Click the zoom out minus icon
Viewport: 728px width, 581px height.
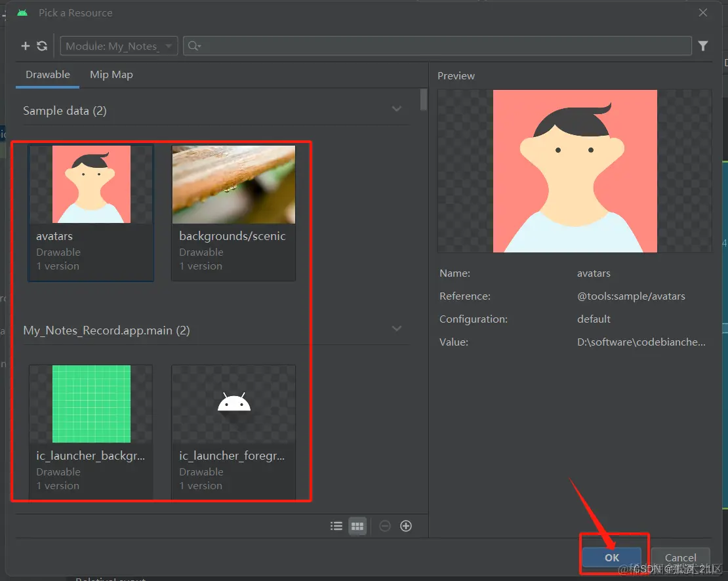click(385, 526)
